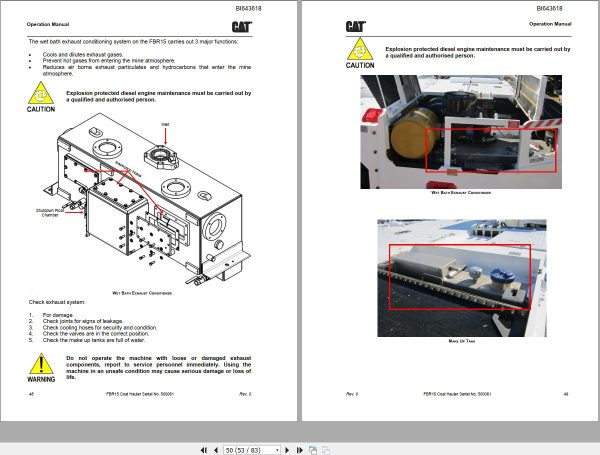
Task: Click 'Check the make up tanks are full of water.'
Action: pyautogui.click(x=94, y=340)
